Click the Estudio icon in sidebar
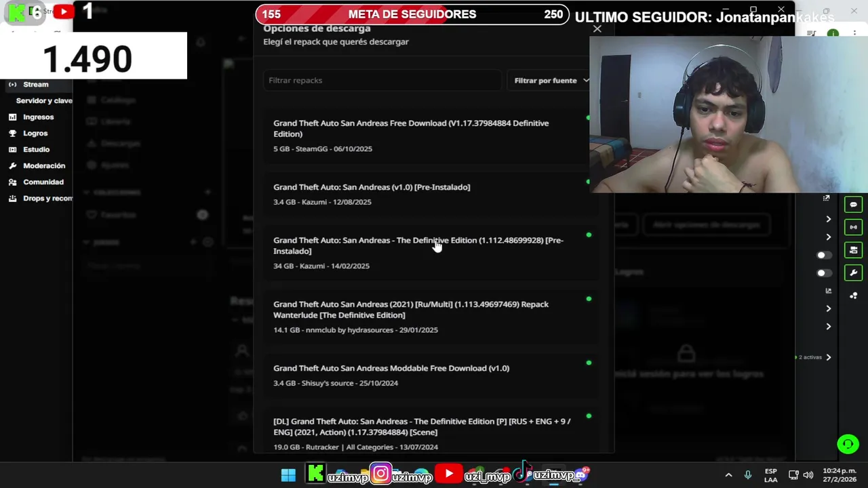 tap(12, 150)
